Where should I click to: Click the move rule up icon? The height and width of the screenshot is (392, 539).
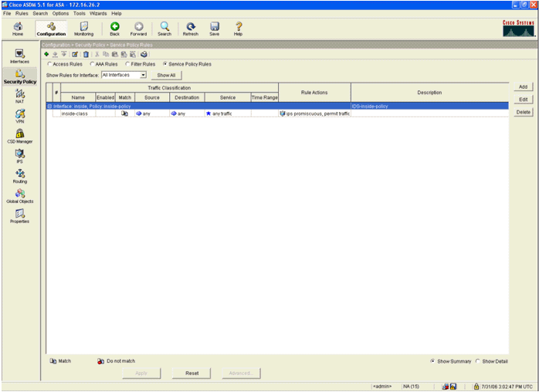click(x=55, y=54)
